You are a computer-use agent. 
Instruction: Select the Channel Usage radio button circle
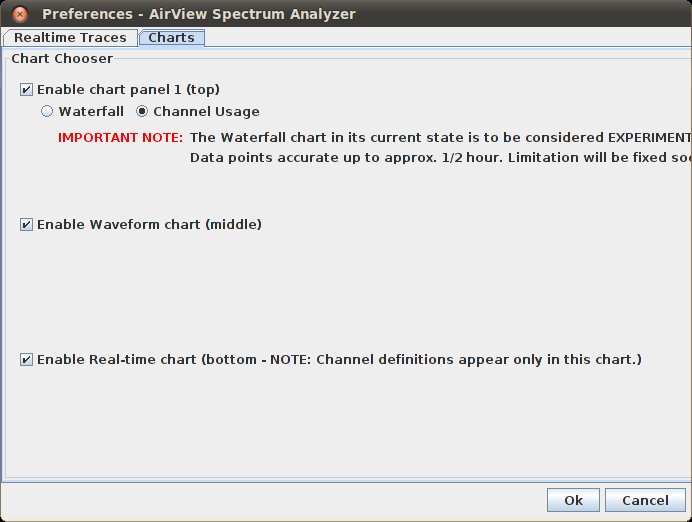point(142,112)
